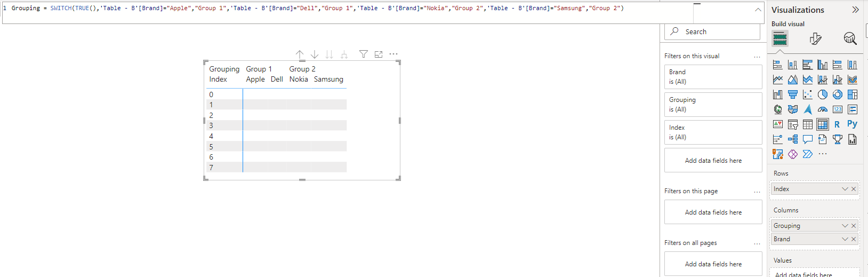Select the Map globe visual

pyautogui.click(x=778, y=109)
